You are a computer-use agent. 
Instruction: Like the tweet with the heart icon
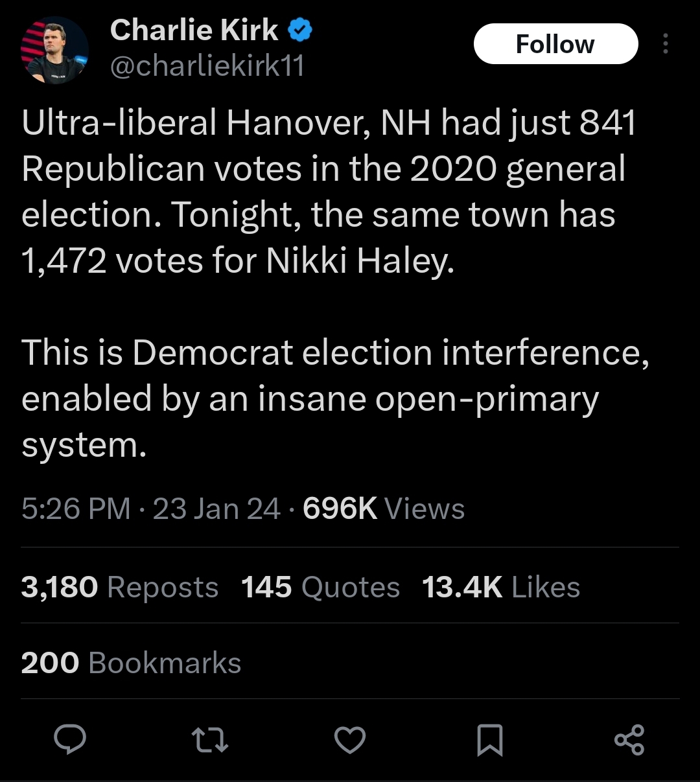coord(350,740)
